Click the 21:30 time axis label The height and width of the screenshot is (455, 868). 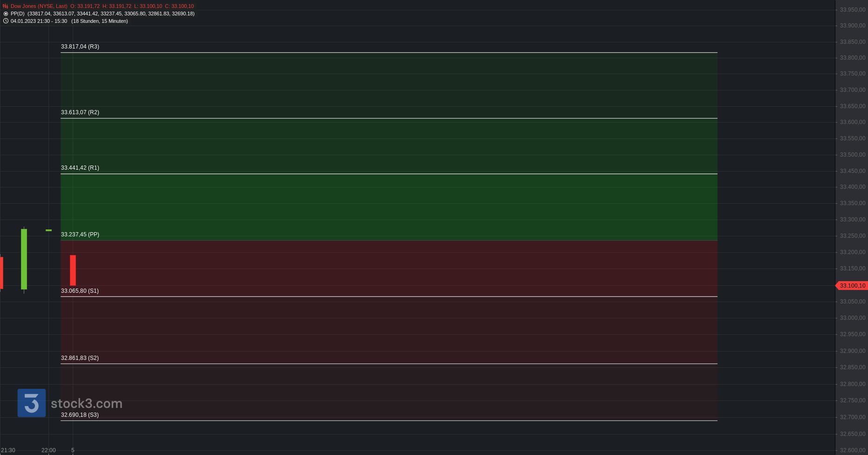[x=8, y=450]
